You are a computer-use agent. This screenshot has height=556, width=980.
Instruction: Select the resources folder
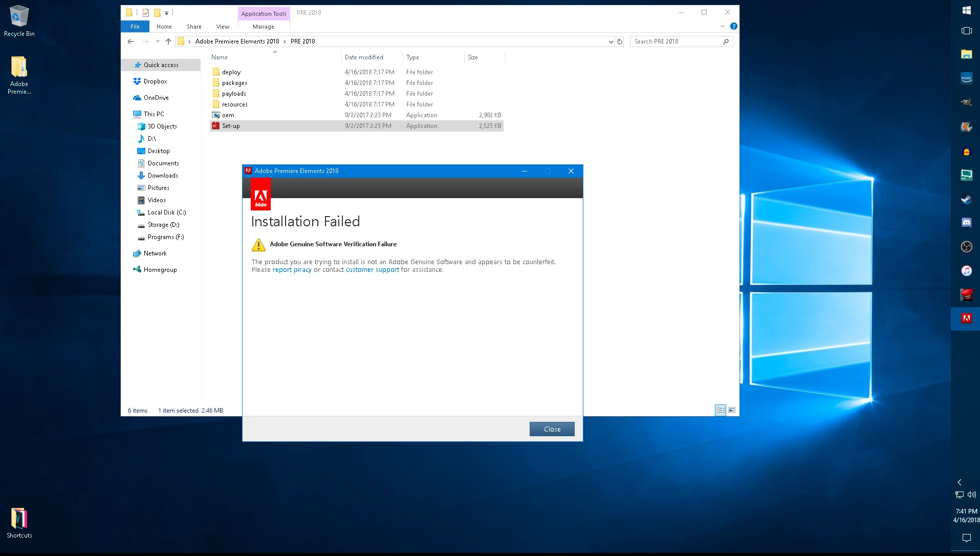point(357,104)
